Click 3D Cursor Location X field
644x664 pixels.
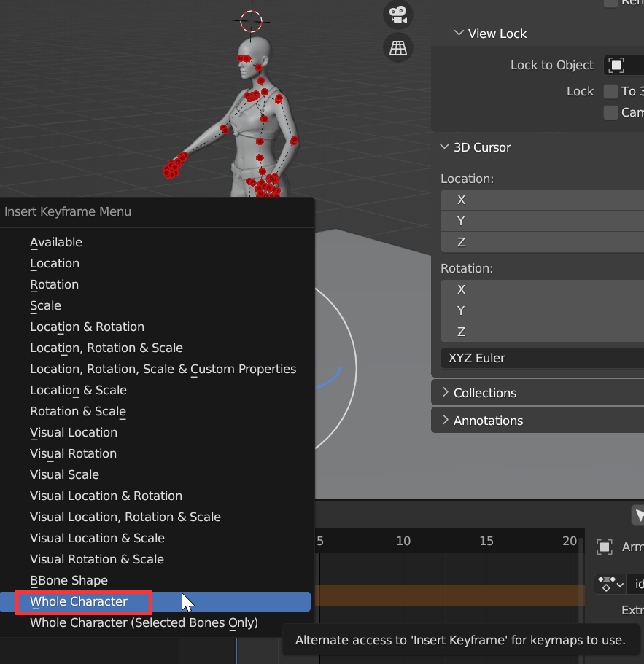click(x=541, y=200)
